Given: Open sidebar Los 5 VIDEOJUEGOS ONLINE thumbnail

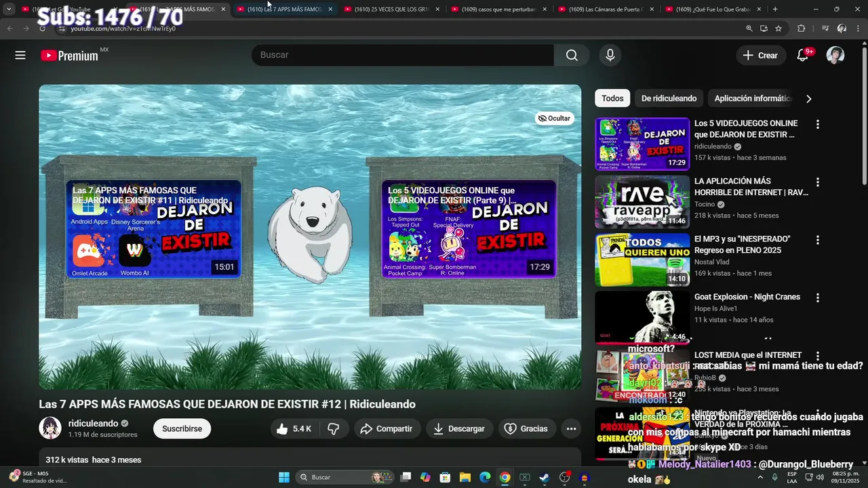Looking at the screenshot, I should coord(642,144).
